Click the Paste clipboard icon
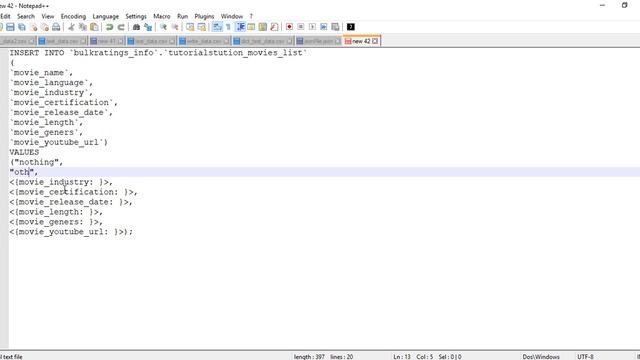 click(x=94, y=27)
